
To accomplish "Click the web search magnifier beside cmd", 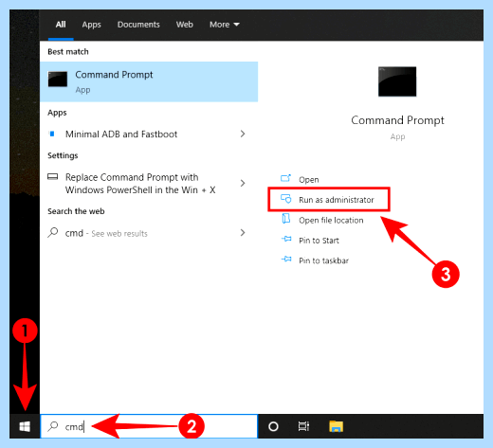I will 53,233.
